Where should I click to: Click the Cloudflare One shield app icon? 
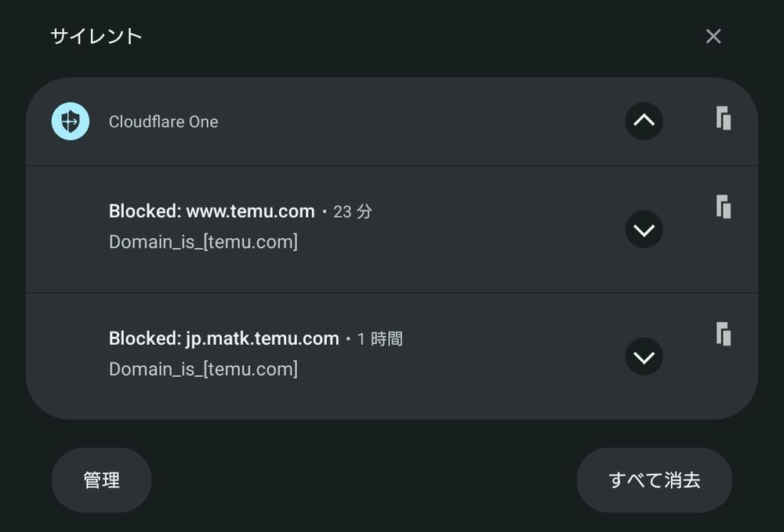point(70,121)
